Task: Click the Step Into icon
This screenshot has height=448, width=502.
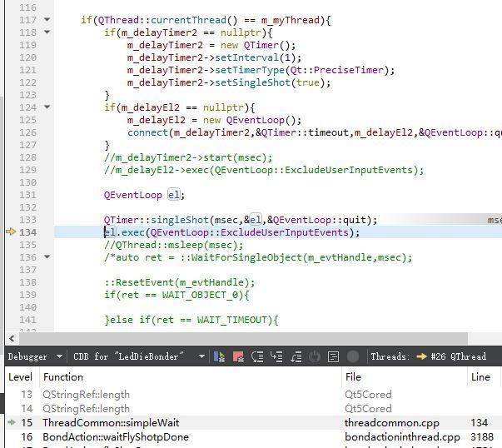Action: pyautogui.click(x=277, y=356)
